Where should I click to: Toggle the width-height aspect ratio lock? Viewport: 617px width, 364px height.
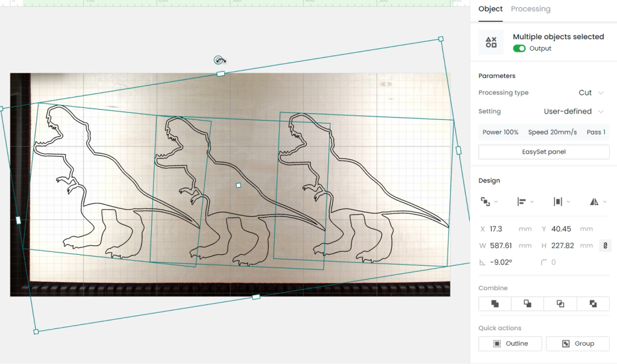(x=605, y=245)
